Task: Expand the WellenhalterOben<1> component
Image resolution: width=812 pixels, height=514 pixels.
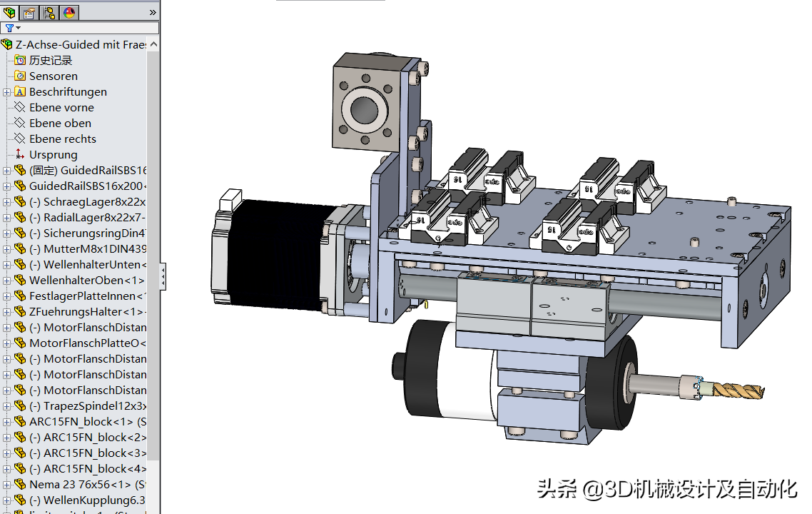Action: point(6,281)
